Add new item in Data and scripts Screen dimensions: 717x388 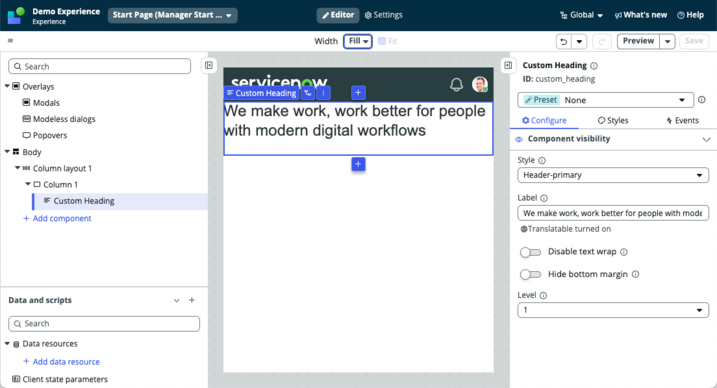pyautogui.click(x=192, y=300)
